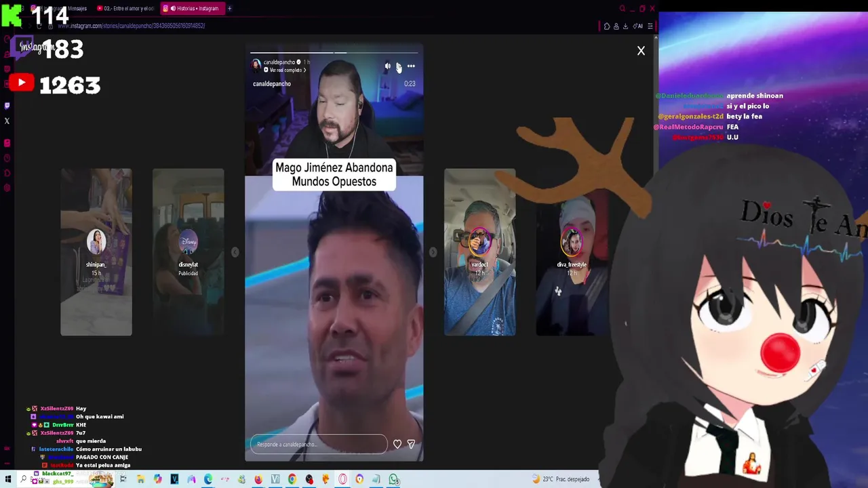Open Microsoft Edge from the taskbar
This screenshot has width=868, height=488.
pyautogui.click(x=208, y=479)
